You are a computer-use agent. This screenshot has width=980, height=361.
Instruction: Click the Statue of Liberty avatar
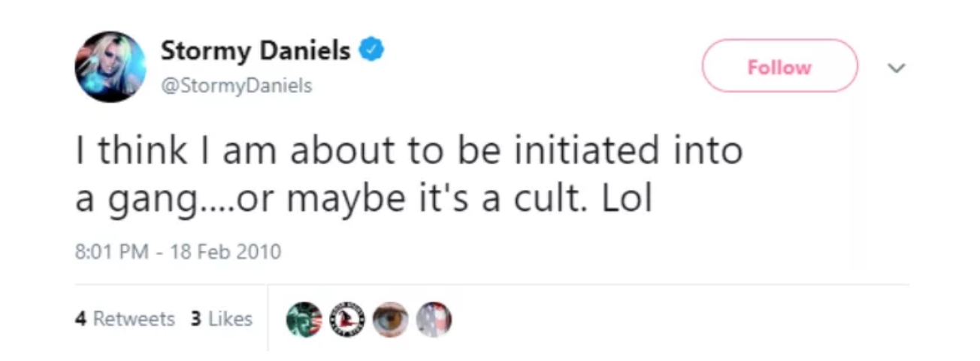pyautogui.click(x=304, y=319)
